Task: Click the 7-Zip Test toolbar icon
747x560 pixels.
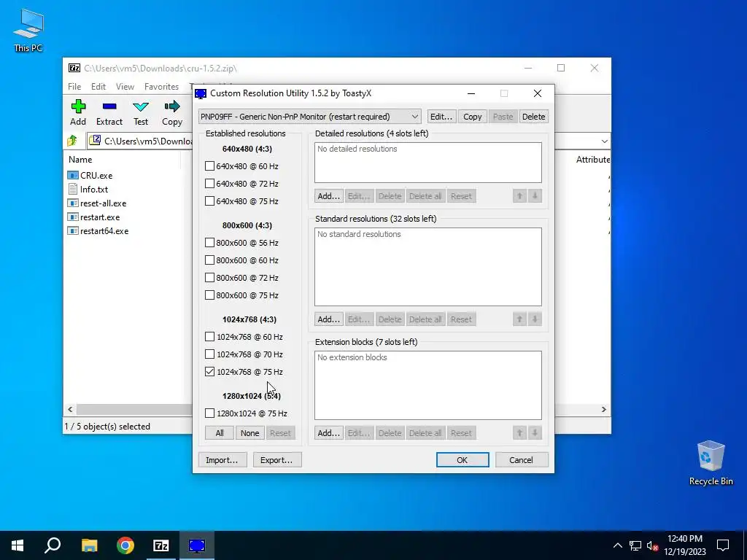Action: click(x=141, y=106)
